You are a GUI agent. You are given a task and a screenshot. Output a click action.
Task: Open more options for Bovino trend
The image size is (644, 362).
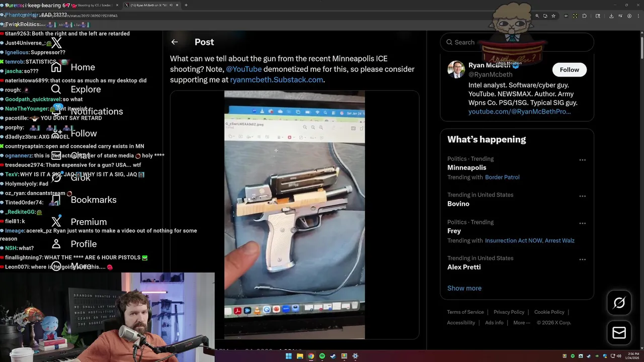582,196
